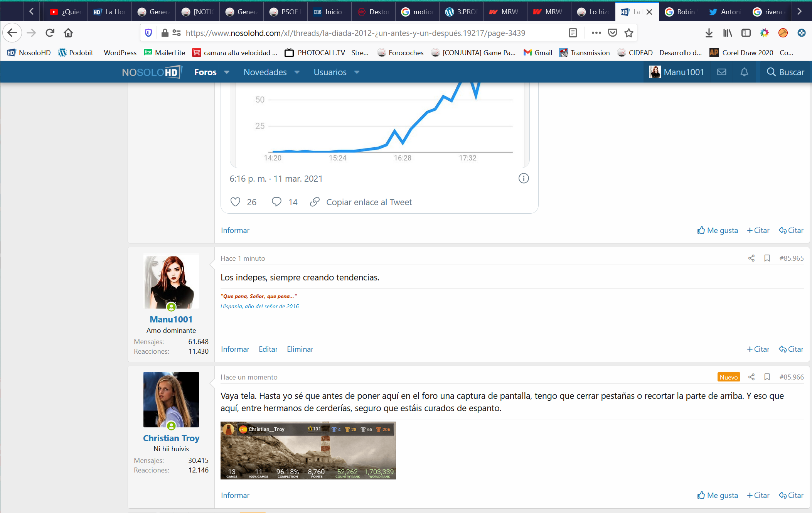
Task: Expand the Usuarios dropdown arrow
Action: [x=357, y=72]
